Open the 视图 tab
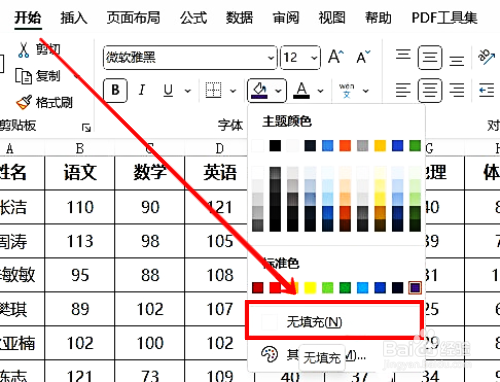 coord(332,18)
